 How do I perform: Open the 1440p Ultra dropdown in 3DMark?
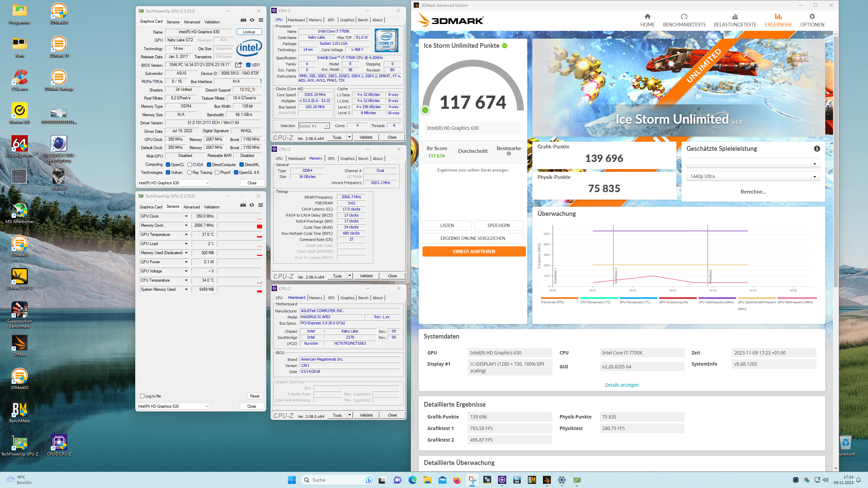point(753,176)
